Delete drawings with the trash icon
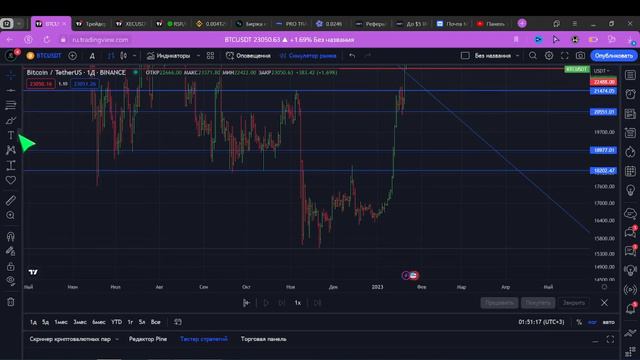This screenshot has height=360, width=640. click(x=11, y=302)
